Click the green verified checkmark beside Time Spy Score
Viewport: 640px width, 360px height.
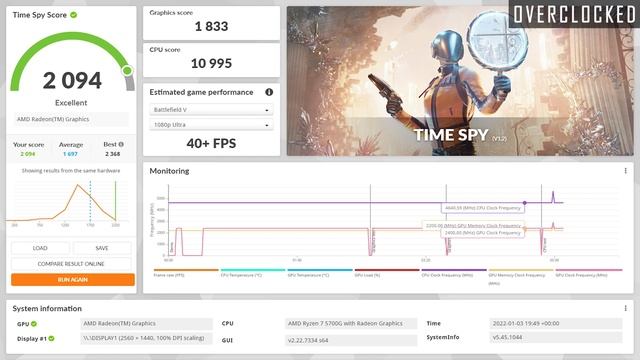coord(73,15)
